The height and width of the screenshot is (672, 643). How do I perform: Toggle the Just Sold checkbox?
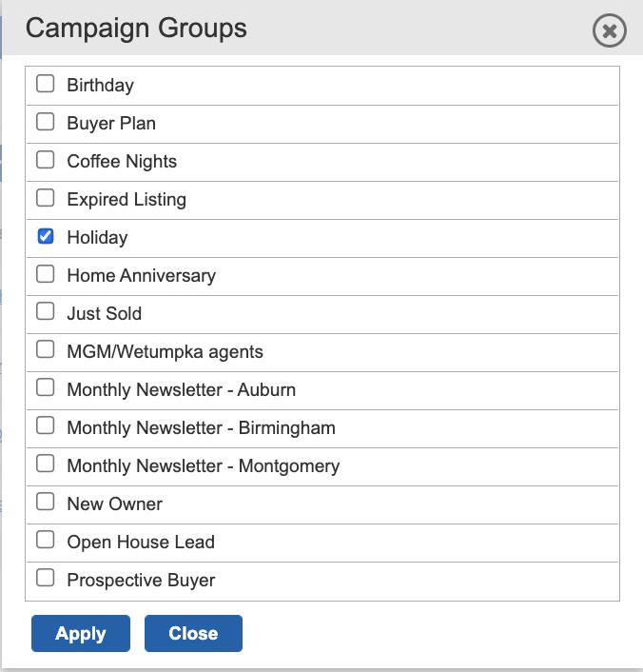[45, 311]
